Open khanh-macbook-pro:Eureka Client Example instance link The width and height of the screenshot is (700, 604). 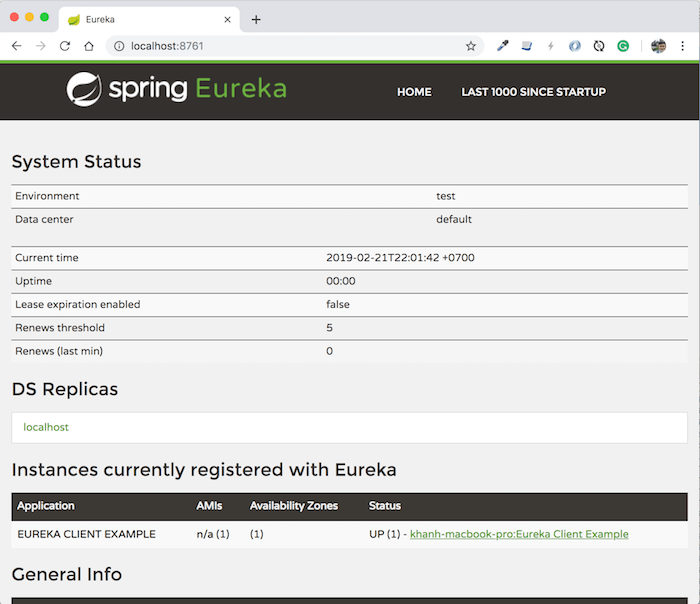tap(519, 534)
